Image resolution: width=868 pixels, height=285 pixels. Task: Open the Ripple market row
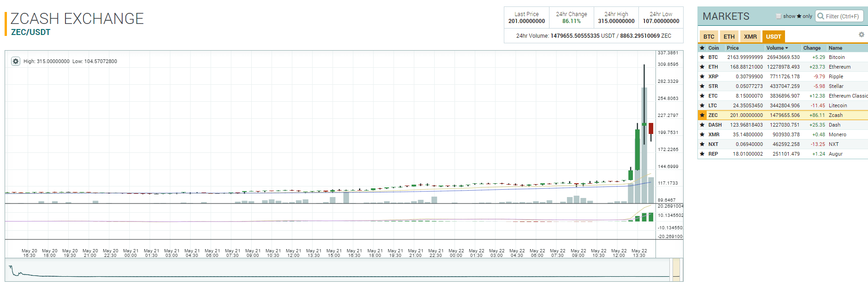coord(783,76)
